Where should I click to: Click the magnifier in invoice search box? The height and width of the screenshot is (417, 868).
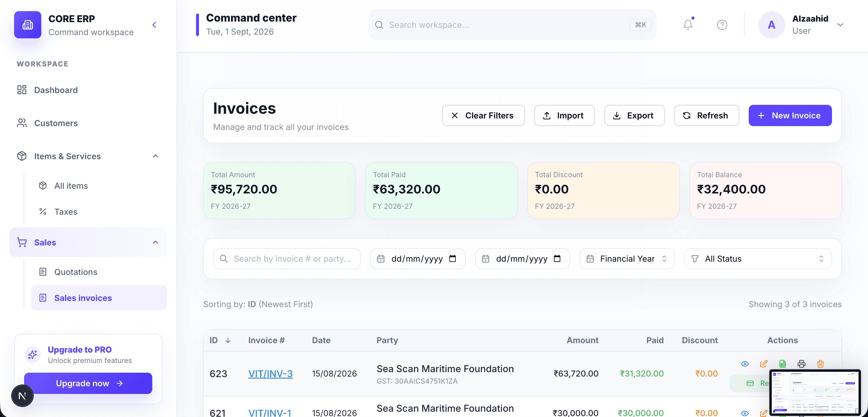point(223,259)
